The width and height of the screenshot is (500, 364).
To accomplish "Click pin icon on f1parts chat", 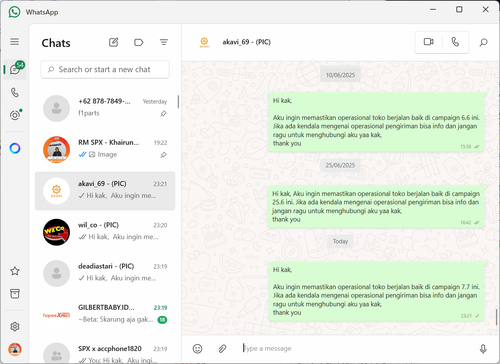I will point(163,114).
